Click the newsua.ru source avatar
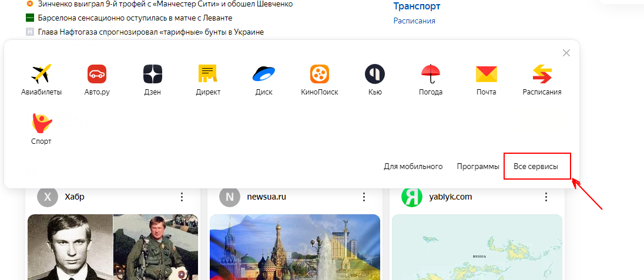 tap(230, 197)
